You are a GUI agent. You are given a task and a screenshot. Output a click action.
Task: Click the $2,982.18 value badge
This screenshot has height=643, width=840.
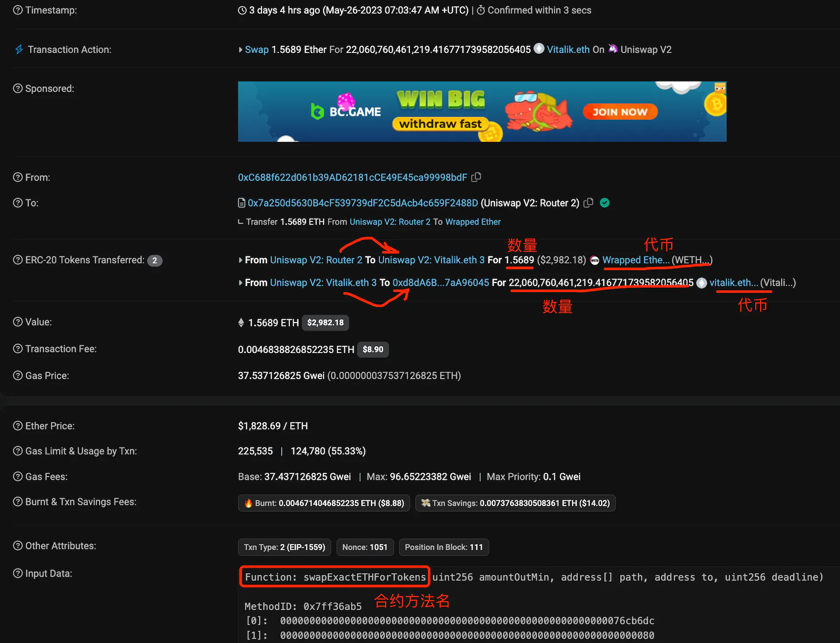pyautogui.click(x=325, y=323)
